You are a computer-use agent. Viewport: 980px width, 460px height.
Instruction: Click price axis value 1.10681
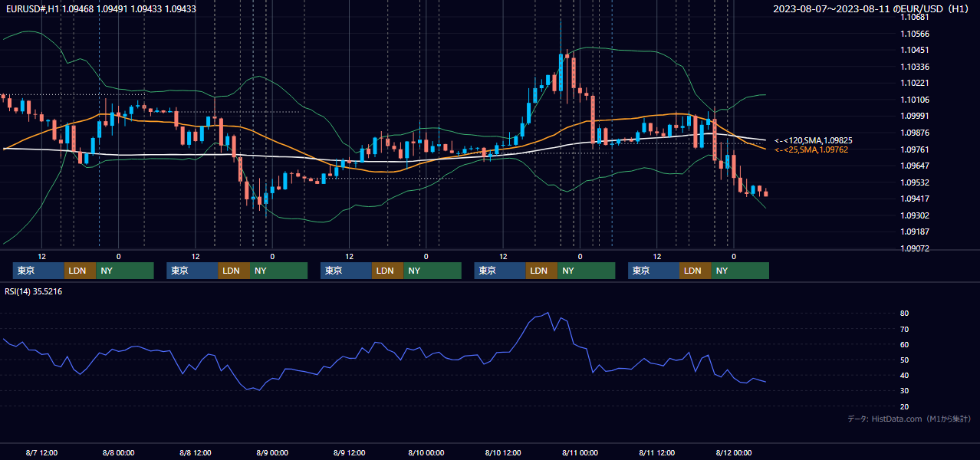point(915,17)
